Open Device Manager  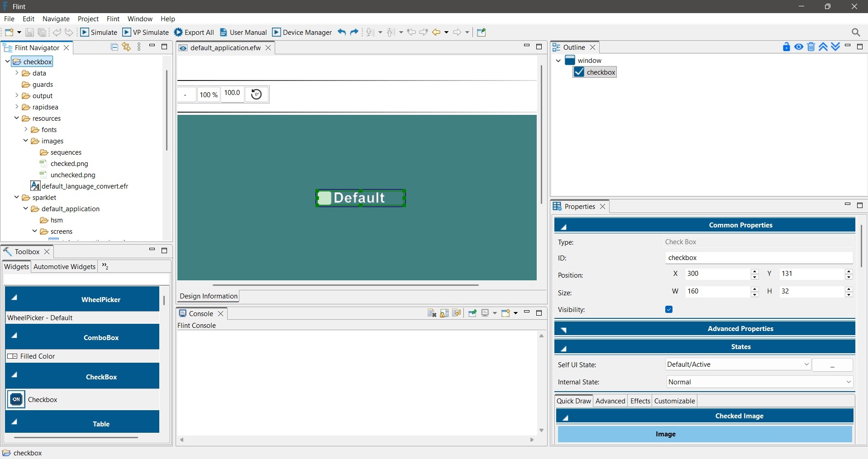[302, 32]
